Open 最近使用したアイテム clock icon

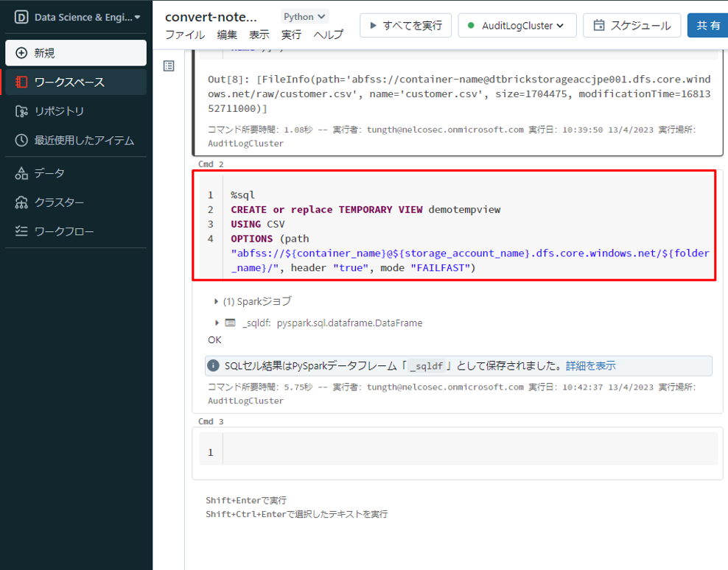[21, 141]
